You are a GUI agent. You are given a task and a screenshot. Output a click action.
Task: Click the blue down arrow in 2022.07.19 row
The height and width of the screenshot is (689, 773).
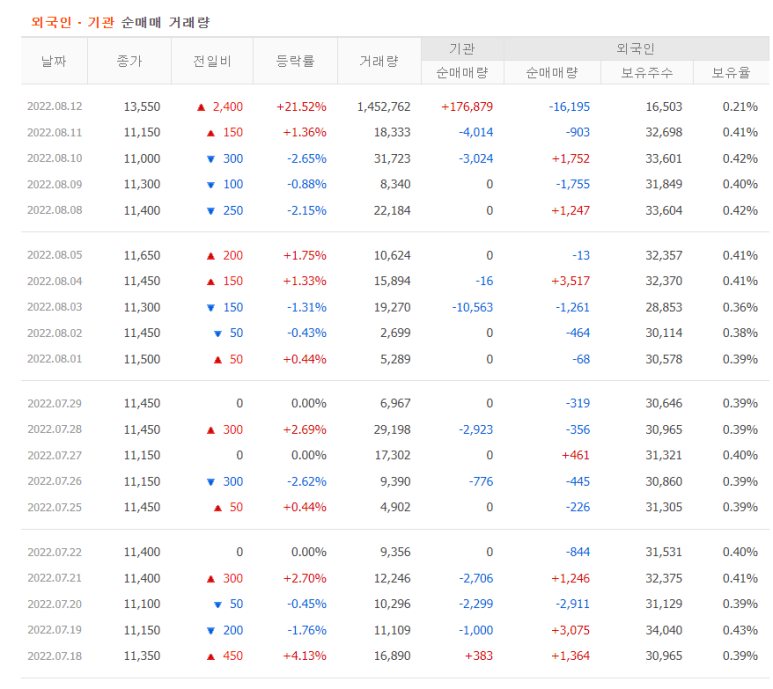coord(211,631)
